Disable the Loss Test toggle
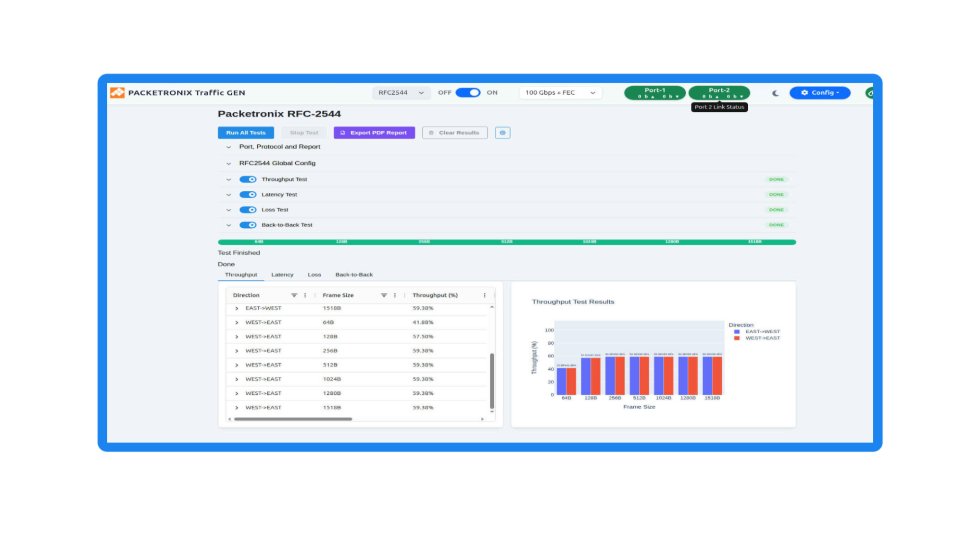 [248, 210]
